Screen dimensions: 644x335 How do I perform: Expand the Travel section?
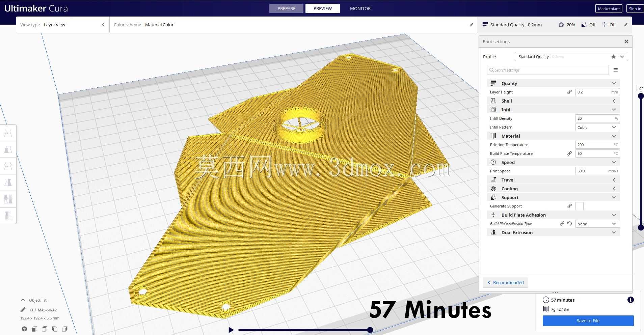[x=553, y=180]
